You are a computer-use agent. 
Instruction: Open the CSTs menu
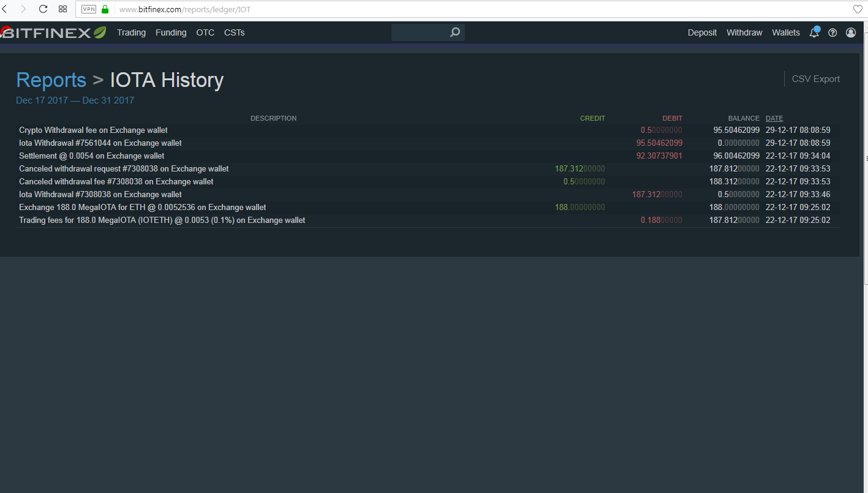point(234,32)
